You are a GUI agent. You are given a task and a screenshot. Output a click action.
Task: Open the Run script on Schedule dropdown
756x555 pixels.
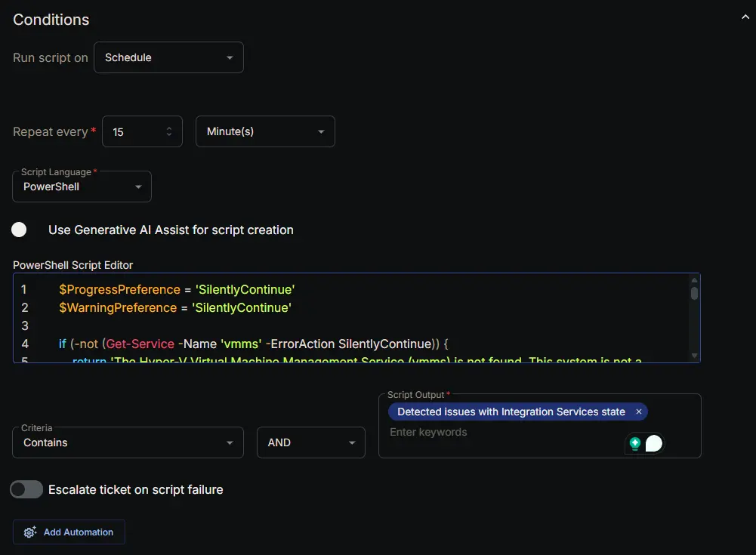coord(168,57)
